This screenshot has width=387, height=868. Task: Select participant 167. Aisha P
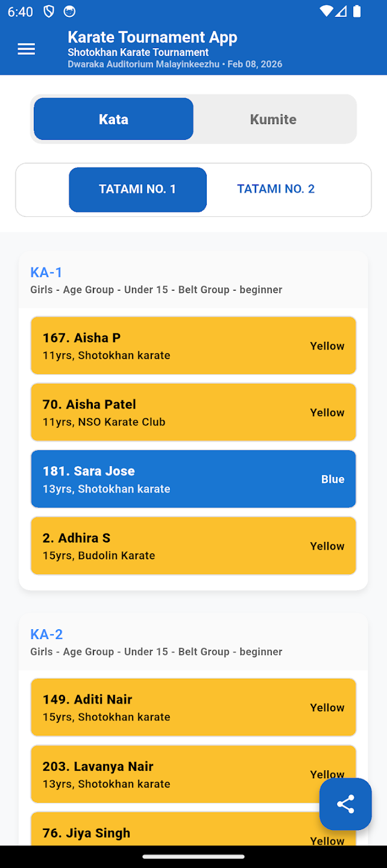coord(193,345)
